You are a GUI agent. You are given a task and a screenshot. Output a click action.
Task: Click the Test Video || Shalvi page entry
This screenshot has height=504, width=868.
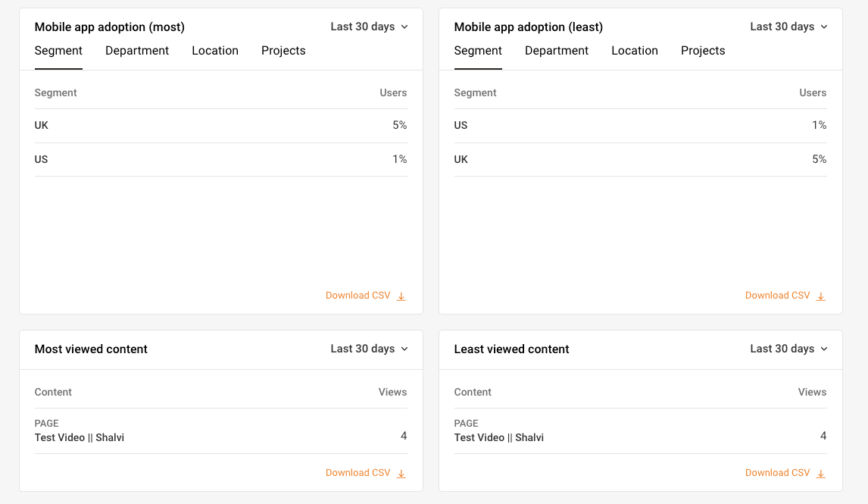coord(80,437)
